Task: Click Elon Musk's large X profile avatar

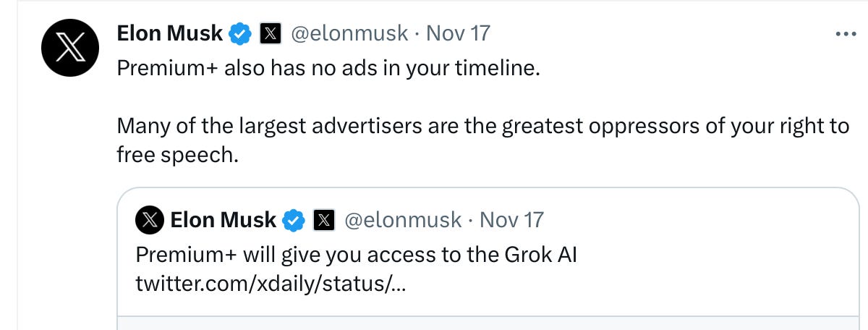Action: 69,49
